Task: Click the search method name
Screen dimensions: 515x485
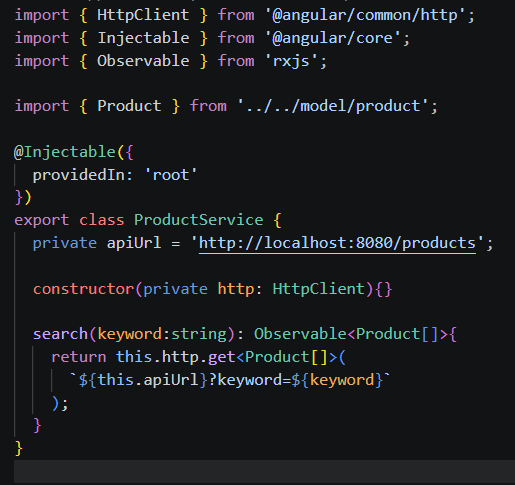Action: pyautogui.click(x=60, y=334)
